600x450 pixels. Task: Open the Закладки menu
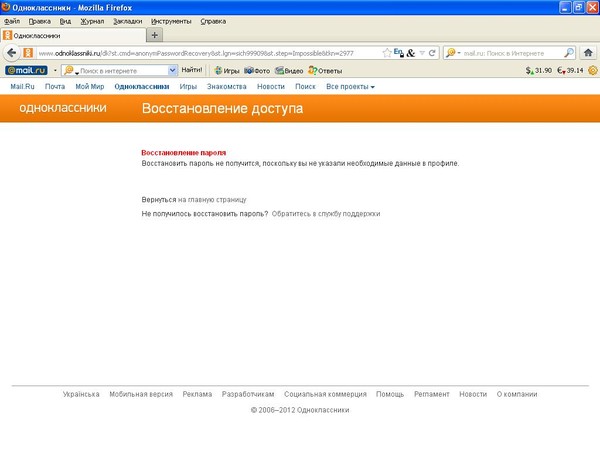[128, 21]
